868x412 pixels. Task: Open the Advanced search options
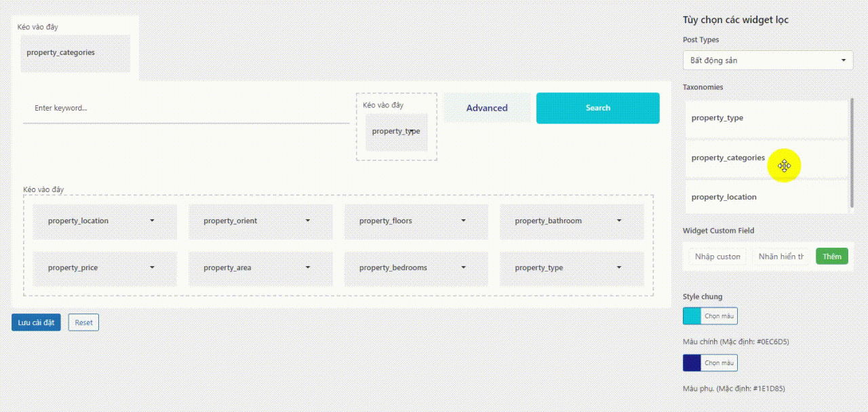click(x=487, y=108)
